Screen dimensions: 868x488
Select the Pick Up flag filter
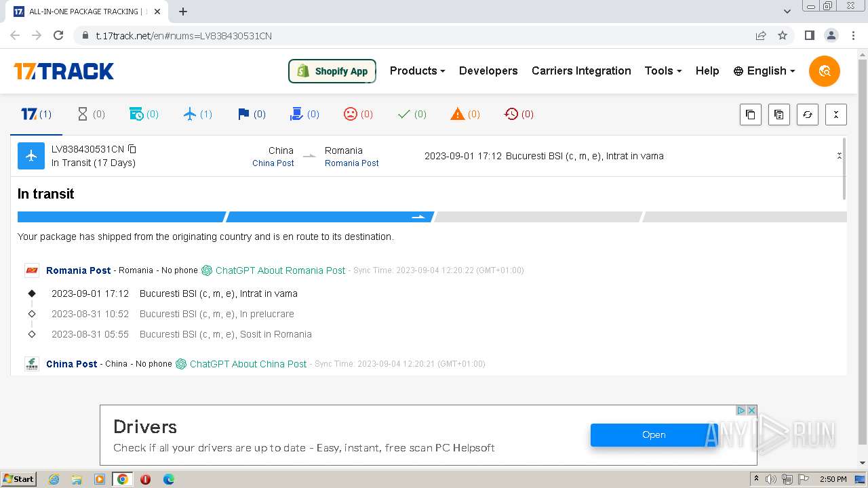(252, 114)
